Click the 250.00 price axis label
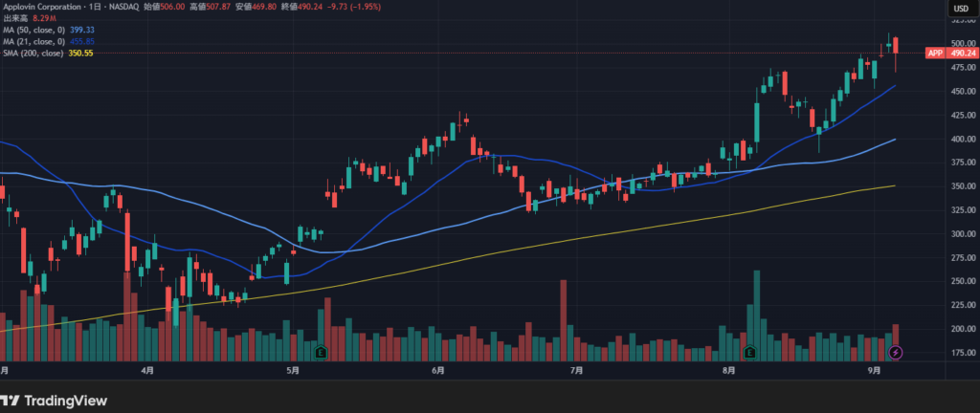The image size is (980, 413). [963, 281]
